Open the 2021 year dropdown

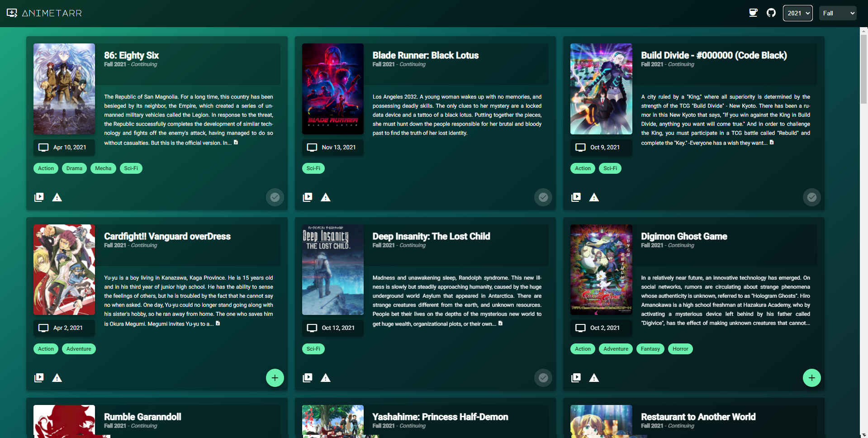798,13
